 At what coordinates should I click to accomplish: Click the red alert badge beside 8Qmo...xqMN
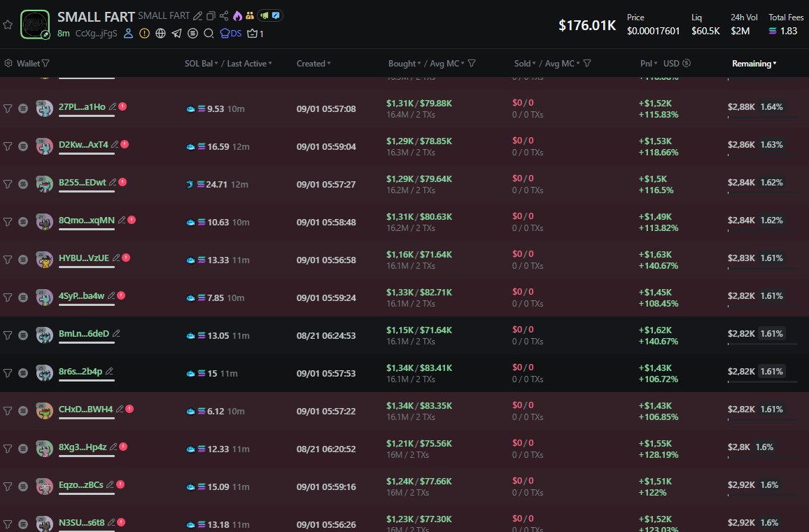click(132, 220)
